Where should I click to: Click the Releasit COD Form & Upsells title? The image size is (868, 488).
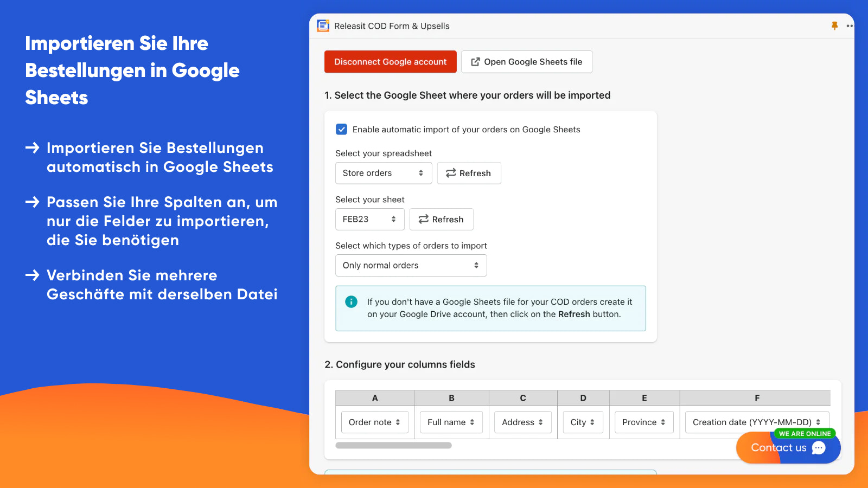pyautogui.click(x=392, y=26)
